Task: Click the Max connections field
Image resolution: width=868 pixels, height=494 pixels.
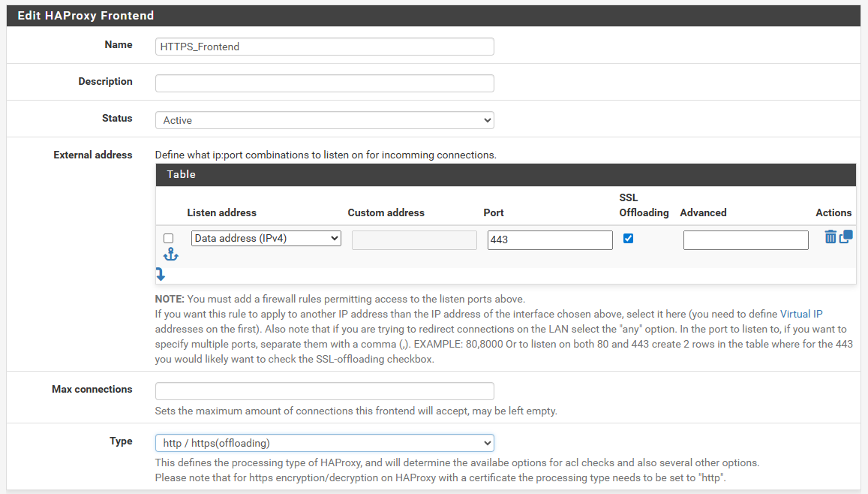Action: [324, 391]
